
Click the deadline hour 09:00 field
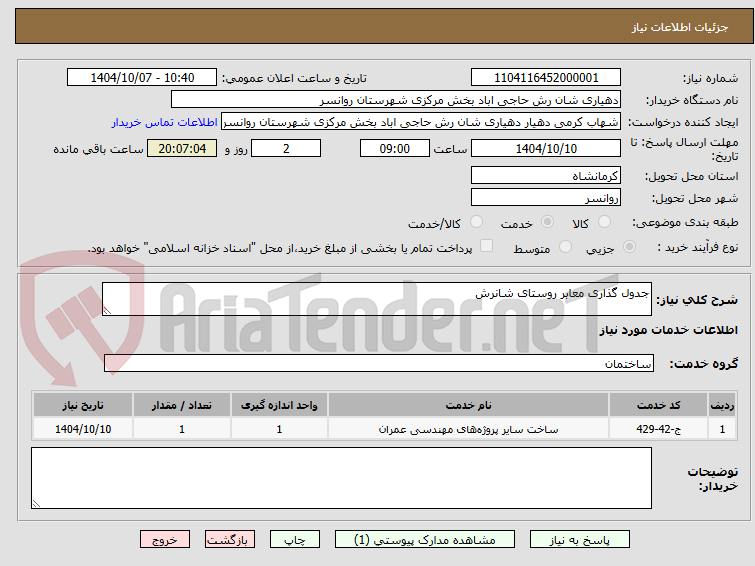click(x=394, y=148)
